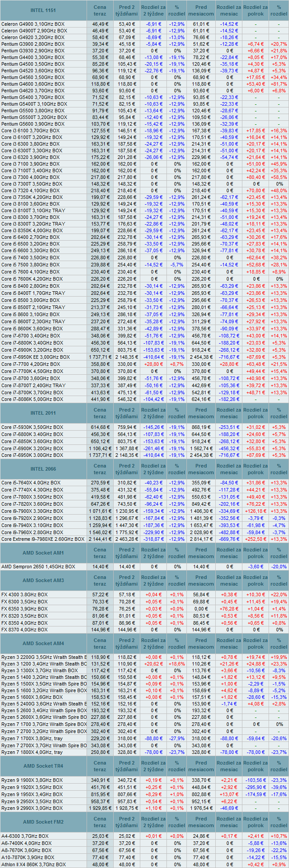Click the AMD Socket FM2 section header
The width and height of the screenshot is (289, 868).
(44, 822)
